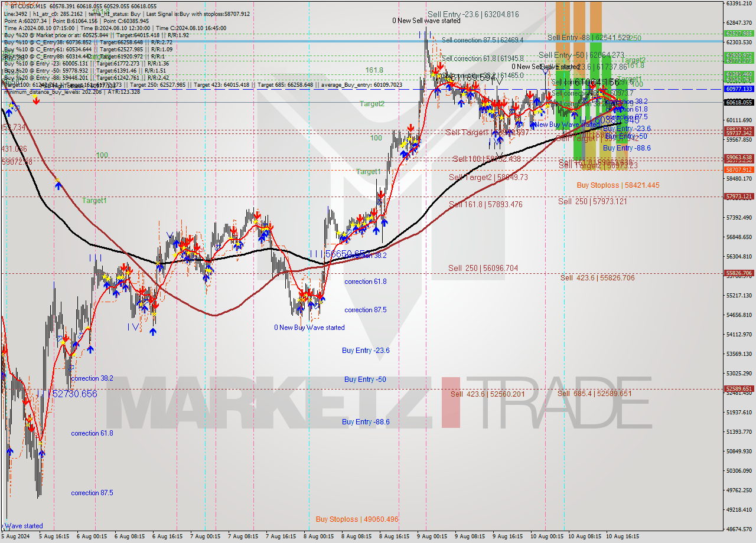Click 'Sell correction 87.5 | 62469.4' label
This screenshot has width=756, height=543.
(x=483, y=40)
